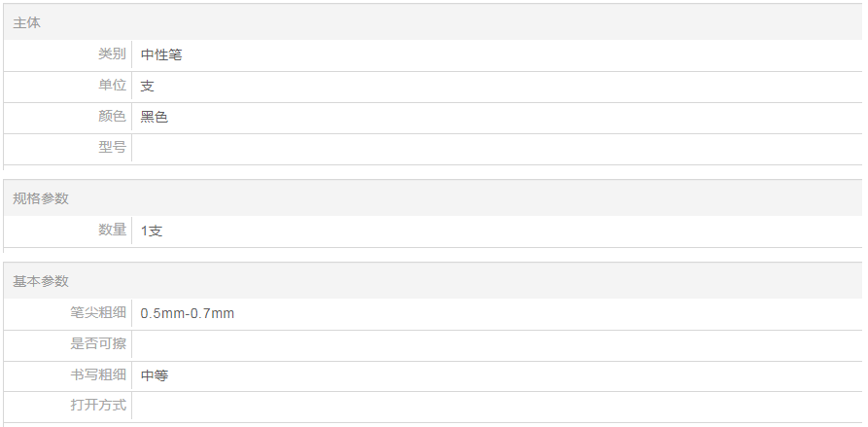Click the 支 unit value

[x=148, y=87]
